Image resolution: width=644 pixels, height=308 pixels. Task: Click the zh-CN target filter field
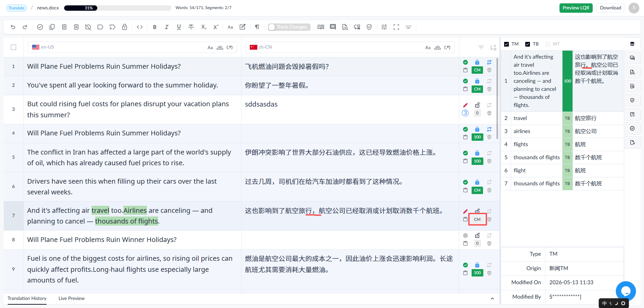click(x=350, y=47)
